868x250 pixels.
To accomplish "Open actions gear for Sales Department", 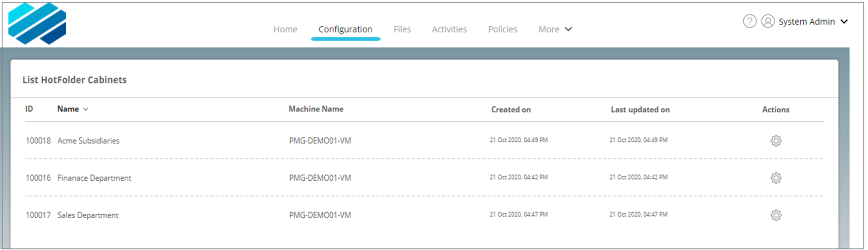I will click(x=776, y=215).
